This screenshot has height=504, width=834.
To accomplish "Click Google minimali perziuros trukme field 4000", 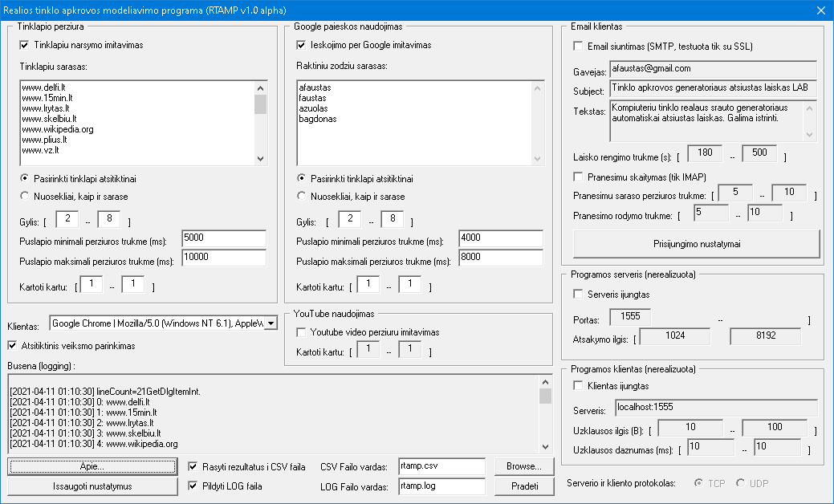I will 501,238.
